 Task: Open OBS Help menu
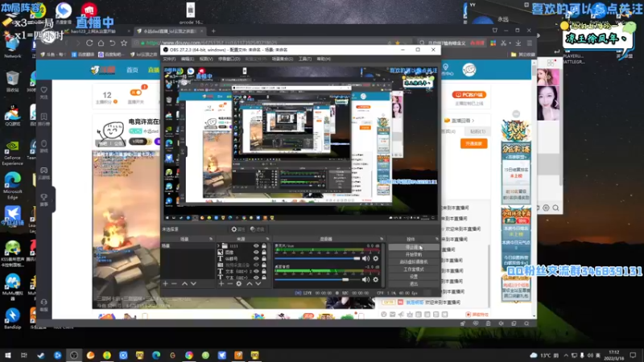(x=324, y=59)
